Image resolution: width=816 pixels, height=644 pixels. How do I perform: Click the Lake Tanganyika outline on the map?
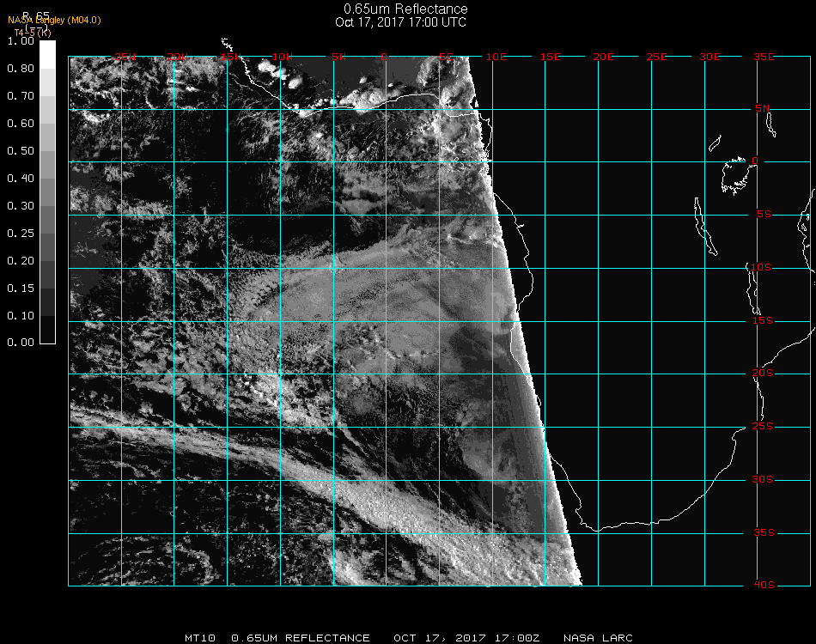(x=705, y=227)
